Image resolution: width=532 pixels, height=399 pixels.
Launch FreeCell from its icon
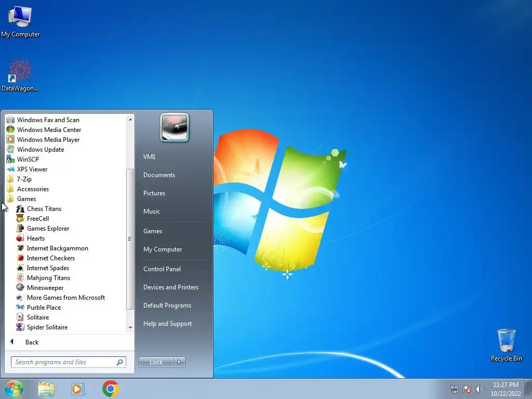20,219
